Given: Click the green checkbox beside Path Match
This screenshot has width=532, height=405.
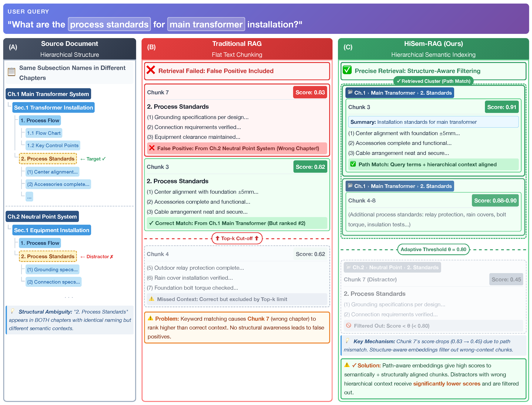Looking at the screenshot, I should pos(353,164).
